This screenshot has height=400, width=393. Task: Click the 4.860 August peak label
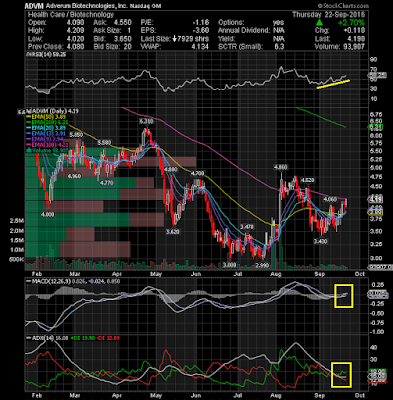pyautogui.click(x=280, y=167)
